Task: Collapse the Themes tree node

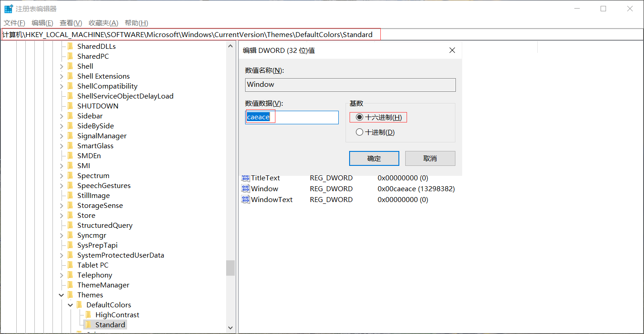Action: [x=62, y=295]
